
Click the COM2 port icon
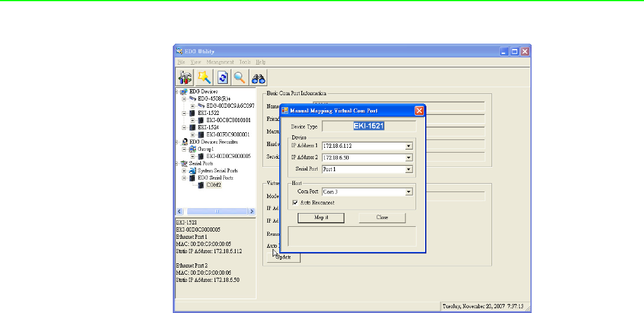pos(201,185)
